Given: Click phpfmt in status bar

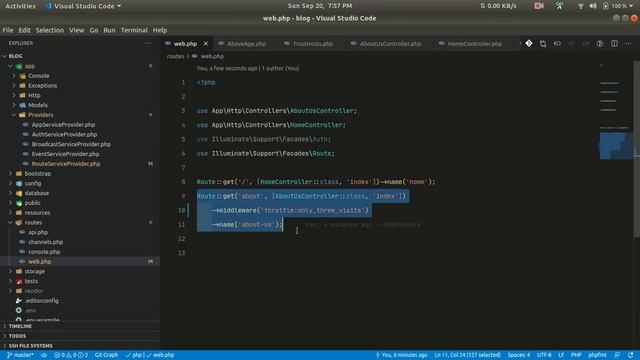Looking at the screenshot, I should pos(597,355).
